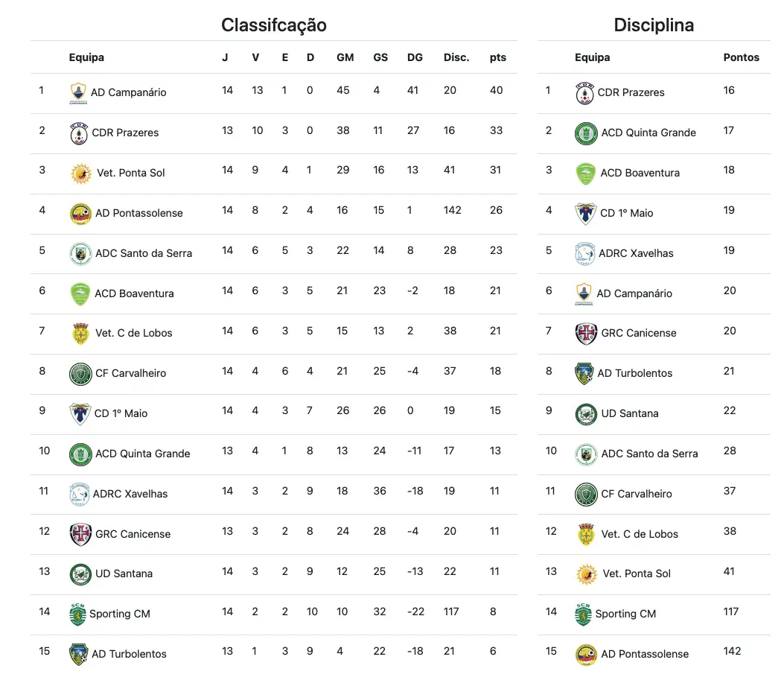Open ADC Santo da Serra team in Classificação
Viewport: 784px width, 683px height.
144,253
